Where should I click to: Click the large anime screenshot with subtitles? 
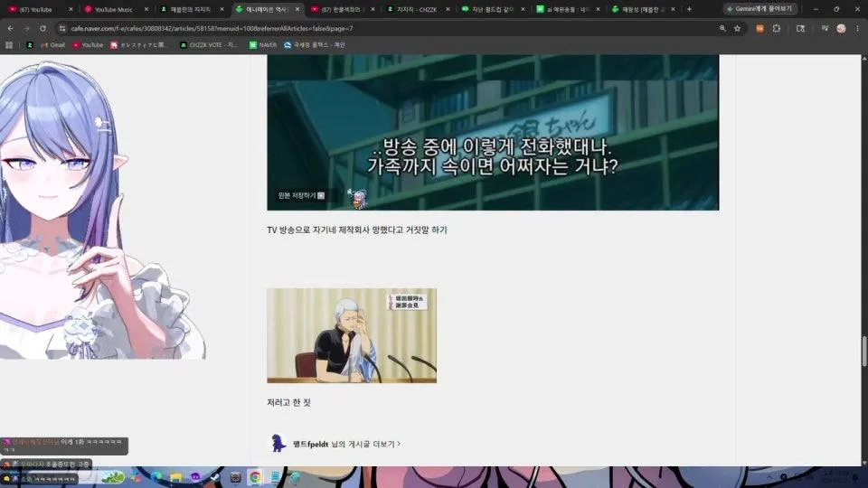coord(493,132)
